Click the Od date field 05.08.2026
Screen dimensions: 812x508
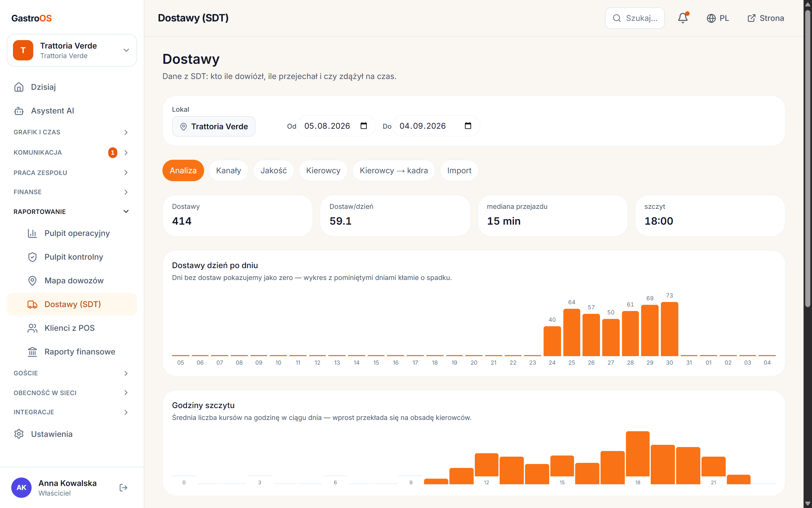[x=336, y=126]
